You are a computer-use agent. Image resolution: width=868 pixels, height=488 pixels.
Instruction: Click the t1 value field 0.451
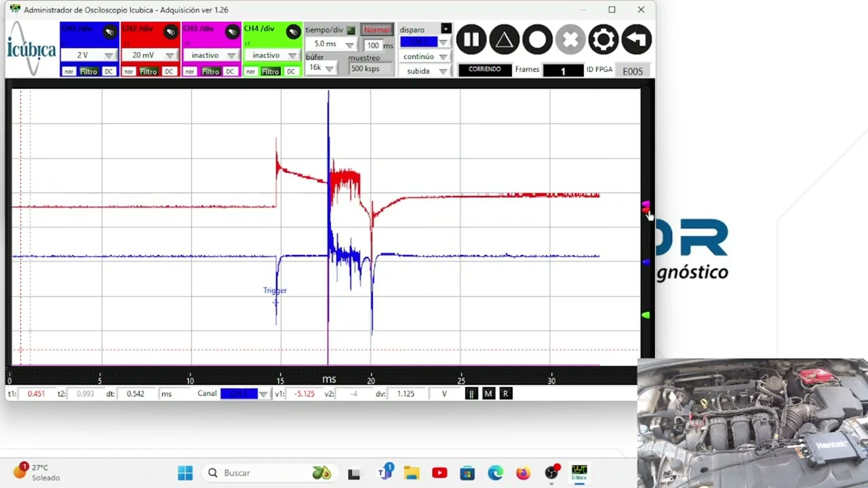point(36,394)
